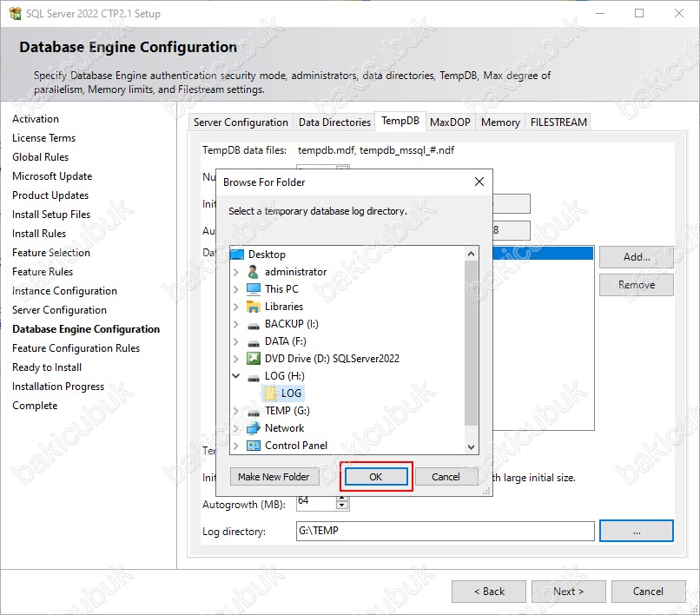Close the Browse For Folder dialog
Screen dimensions: 700x615
click(479, 182)
